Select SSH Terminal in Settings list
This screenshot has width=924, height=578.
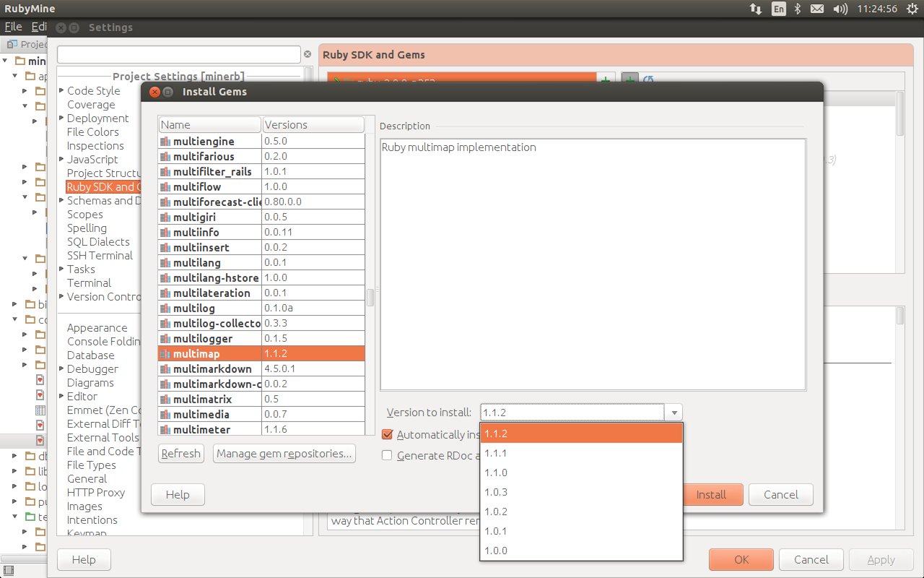100,256
